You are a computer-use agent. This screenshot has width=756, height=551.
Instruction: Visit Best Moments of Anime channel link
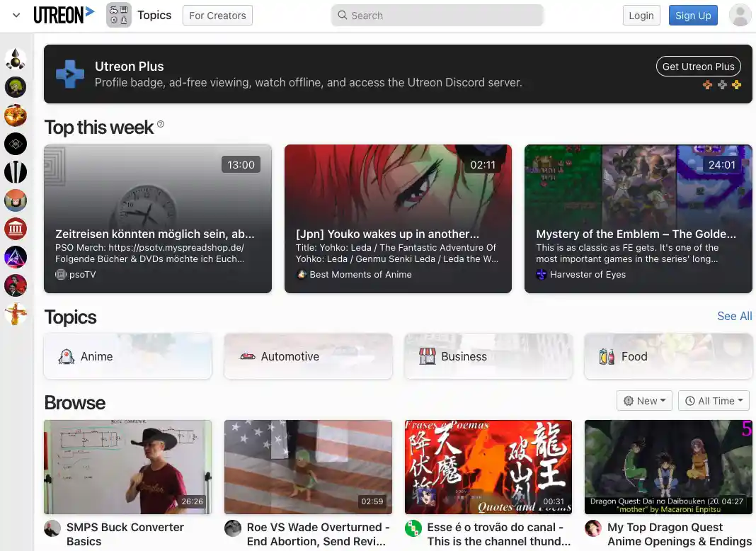(360, 275)
